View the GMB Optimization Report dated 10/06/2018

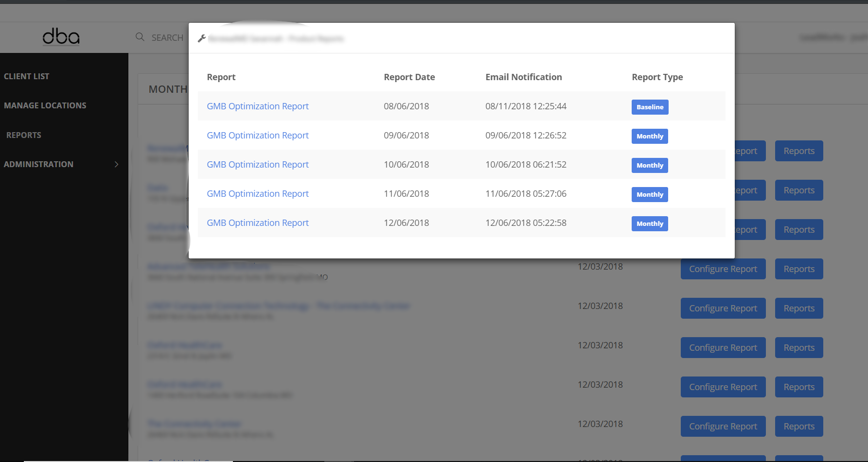tap(258, 165)
